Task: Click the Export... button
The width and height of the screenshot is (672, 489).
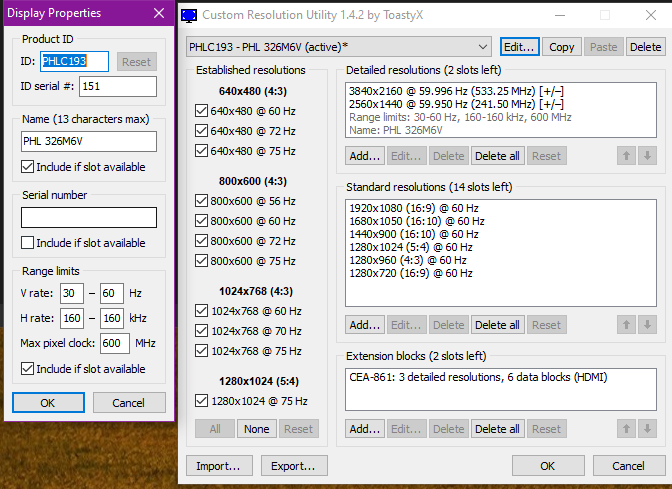Action: coord(294,465)
